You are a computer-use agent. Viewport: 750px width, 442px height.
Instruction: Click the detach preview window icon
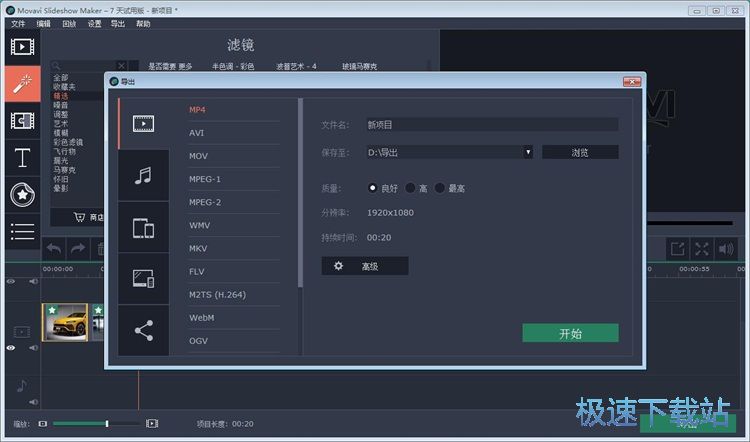tap(678, 249)
